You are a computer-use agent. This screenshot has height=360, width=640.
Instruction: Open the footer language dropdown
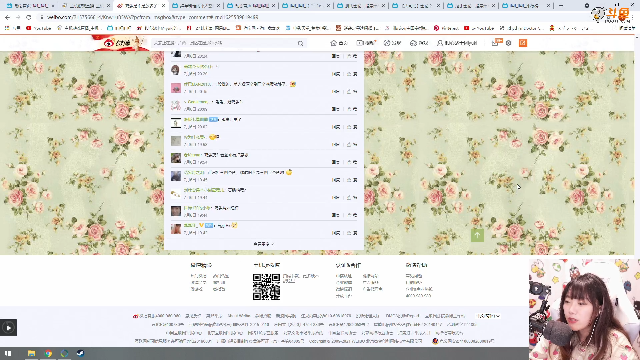pos(488,316)
